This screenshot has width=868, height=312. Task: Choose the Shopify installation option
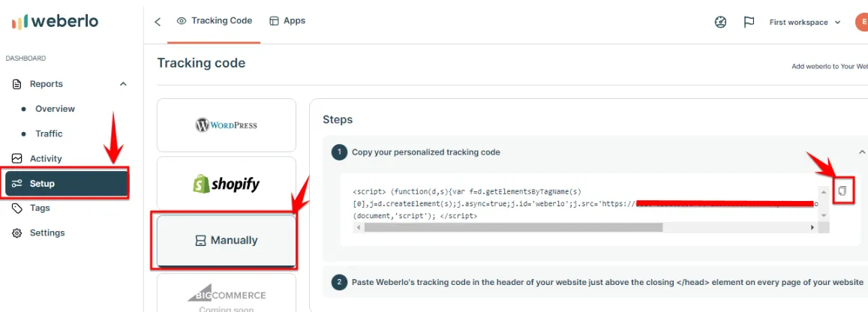click(226, 183)
